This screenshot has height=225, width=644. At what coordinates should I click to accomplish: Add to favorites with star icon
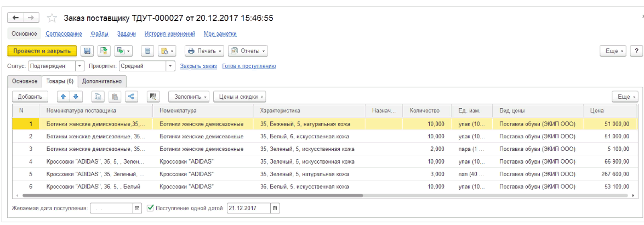point(52,18)
